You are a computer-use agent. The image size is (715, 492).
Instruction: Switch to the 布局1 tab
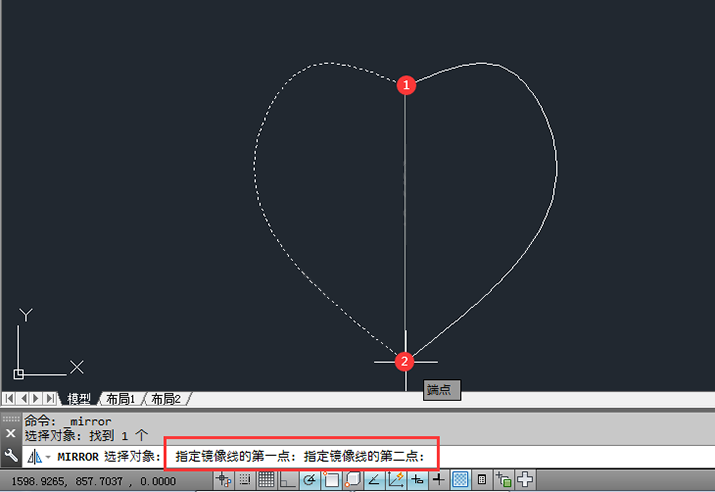pyautogui.click(x=120, y=399)
